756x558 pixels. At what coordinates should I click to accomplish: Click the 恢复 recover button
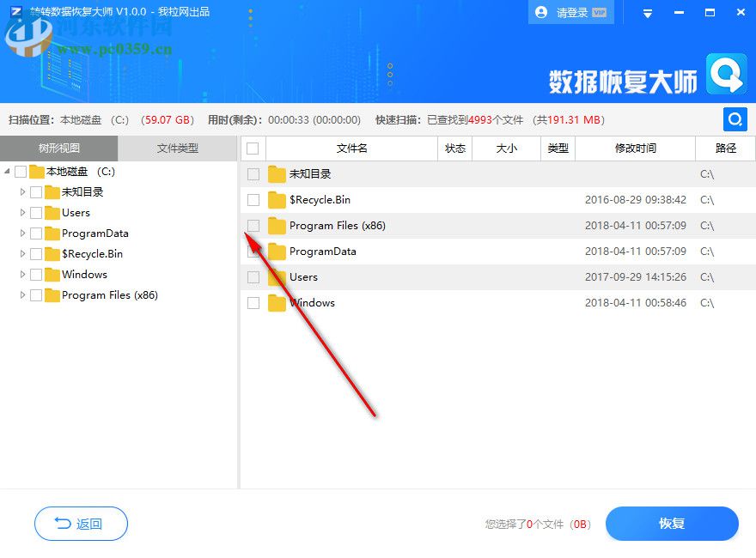pyautogui.click(x=672, y=524)
